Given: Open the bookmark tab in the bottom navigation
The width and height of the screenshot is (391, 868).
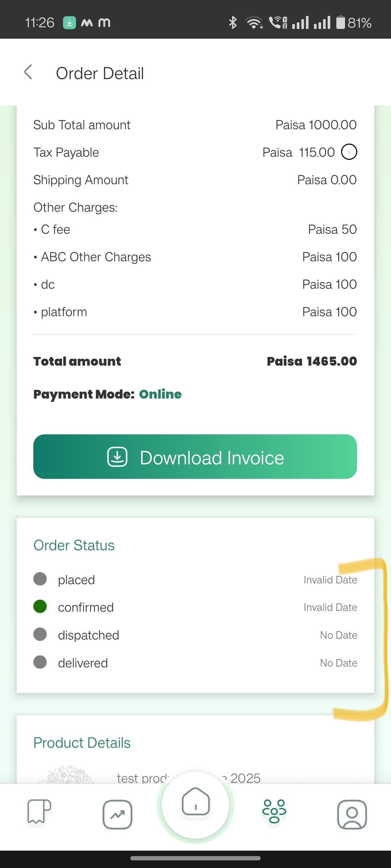Looking at the screenshot, I should coord(39,811).
